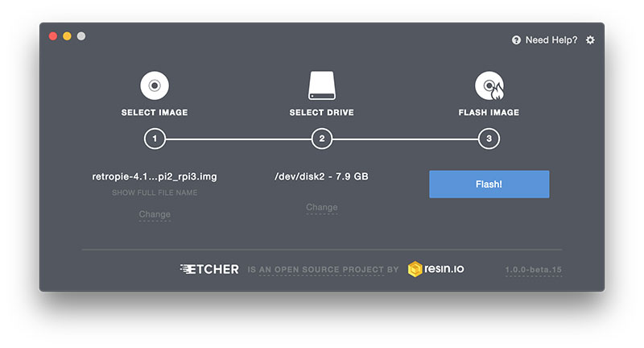The width and height of the screenshot is (644, 348).
Task: Close the Etcher window
Action: pyautogui.click(x=53, y=36)
